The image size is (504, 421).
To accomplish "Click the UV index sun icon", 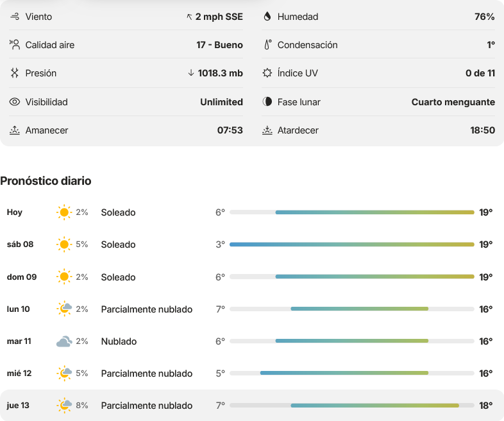I will pyautogui.click(x=267, y=73).
